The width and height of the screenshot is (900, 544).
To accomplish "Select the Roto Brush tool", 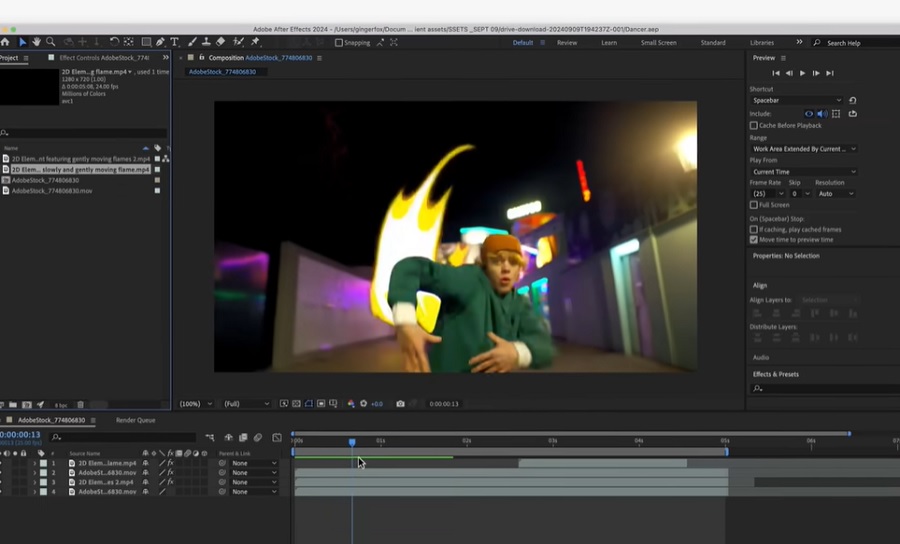I will click(238, 42).
